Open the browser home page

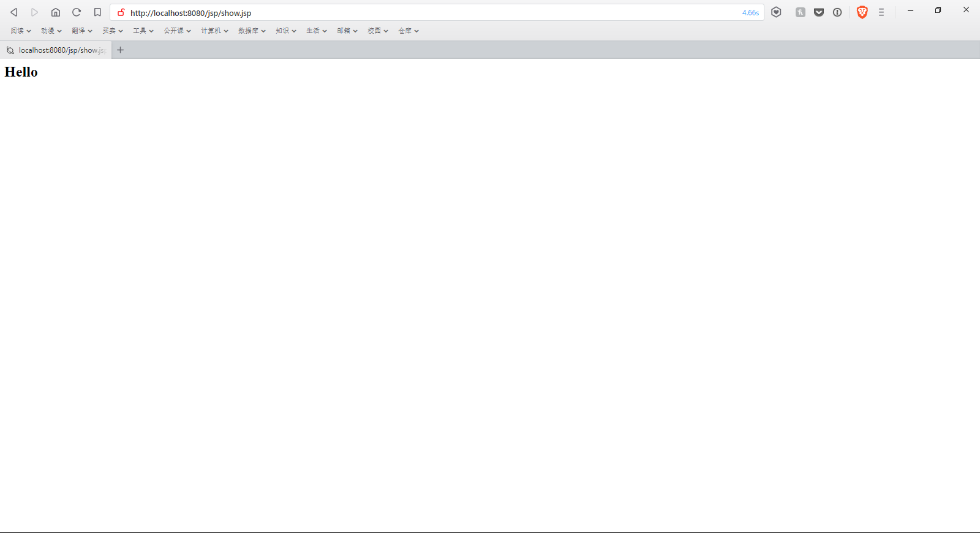pyautogui.click(x=56, y=12)
